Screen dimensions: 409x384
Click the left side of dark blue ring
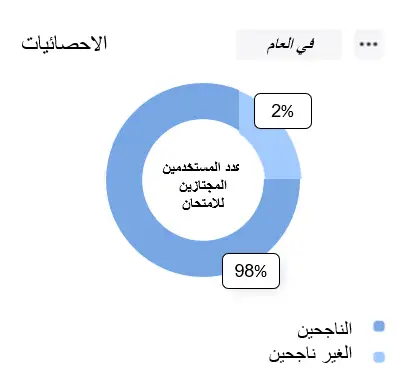[x=124, y=180]
